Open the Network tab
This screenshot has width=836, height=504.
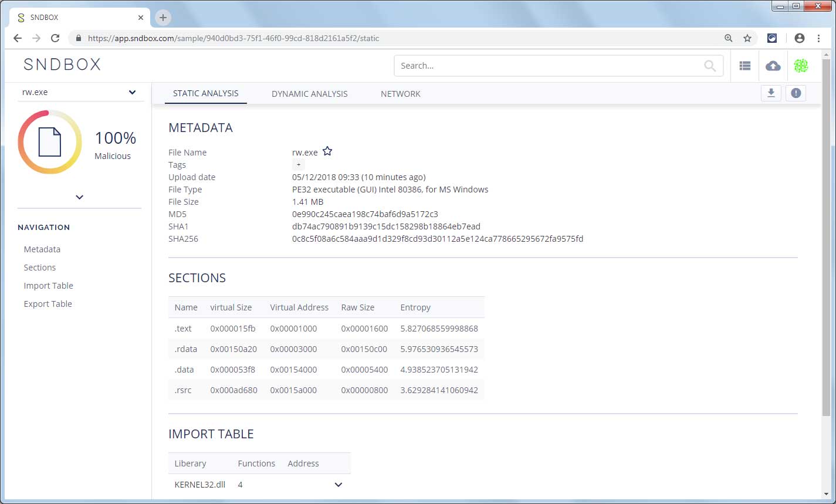401,94
